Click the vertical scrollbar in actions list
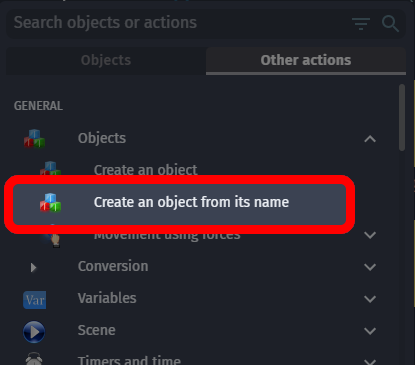 402,117
